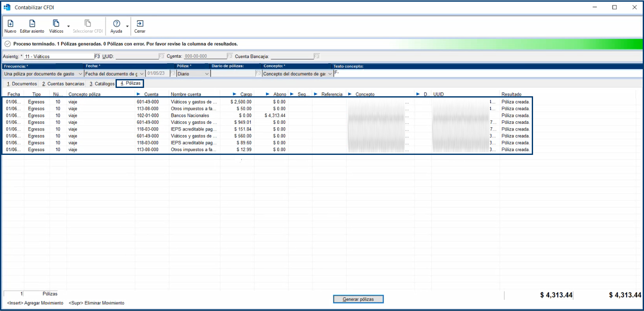
Task: Click the blue arrow on Cuenta column header
Action: coord(139,94)
